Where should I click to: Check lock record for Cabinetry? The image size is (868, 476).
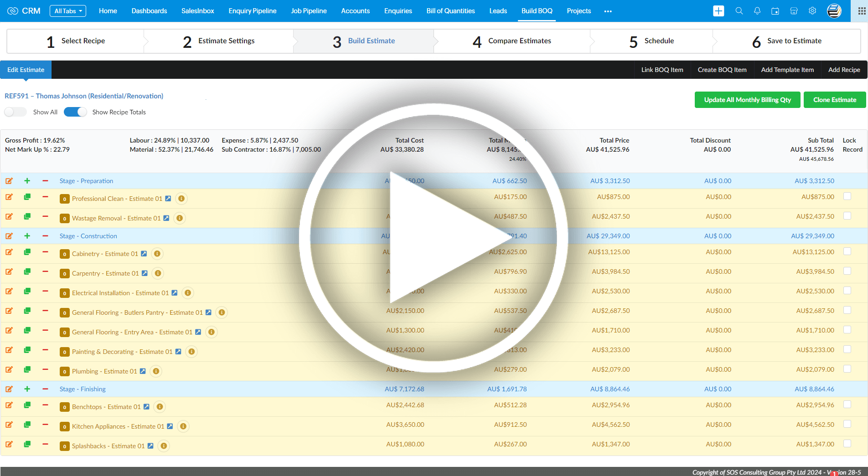[847, 251]
